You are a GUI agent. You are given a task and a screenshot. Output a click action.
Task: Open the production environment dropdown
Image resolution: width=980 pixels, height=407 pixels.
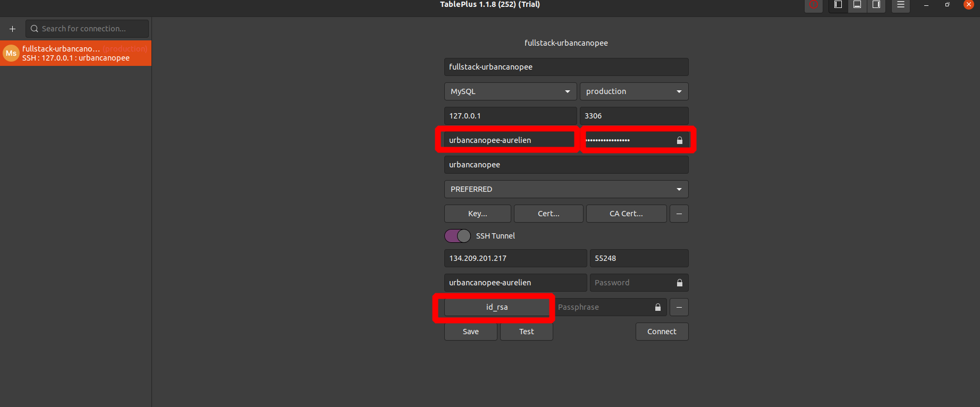[x=633, y=91]
